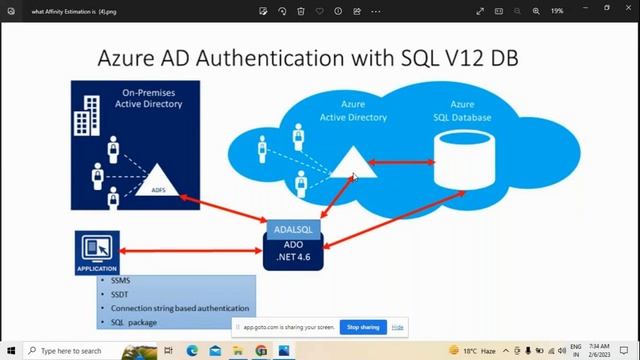Open Google Chrome from the taskbar
This screenshot has width=640, height=360.
[x=261, y=351]
